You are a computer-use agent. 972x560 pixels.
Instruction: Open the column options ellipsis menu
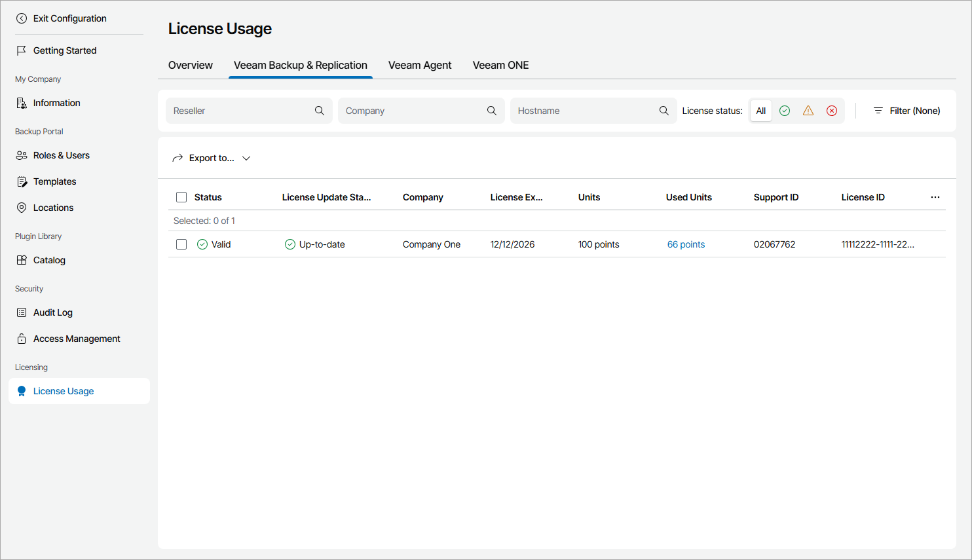[x=935, y=197]
